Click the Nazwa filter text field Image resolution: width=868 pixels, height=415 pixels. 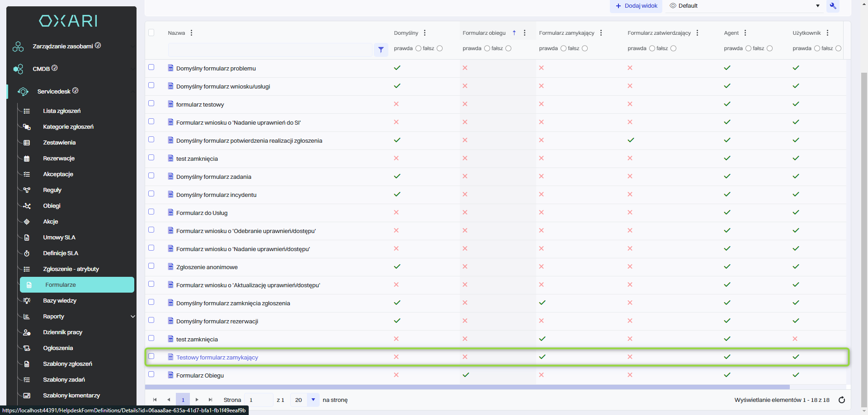click(x=270, y=50)
